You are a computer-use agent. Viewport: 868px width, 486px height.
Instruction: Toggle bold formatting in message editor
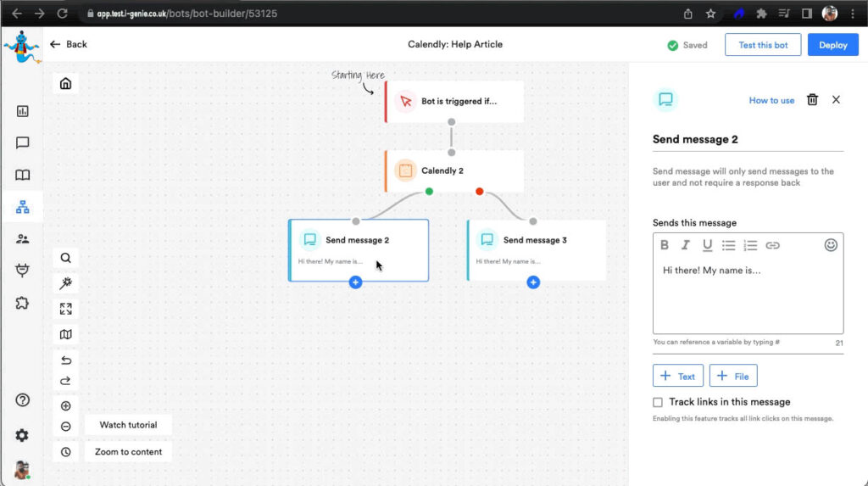[x=665, y=245]
